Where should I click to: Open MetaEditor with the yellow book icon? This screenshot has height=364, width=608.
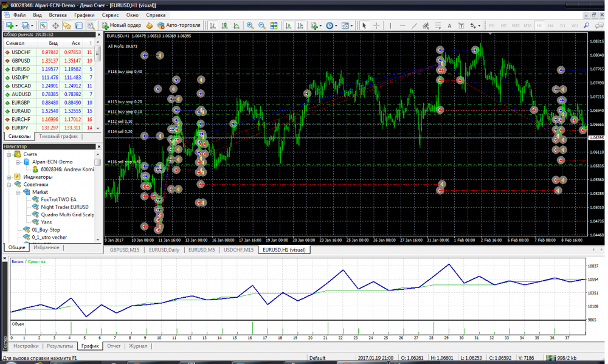150,26
